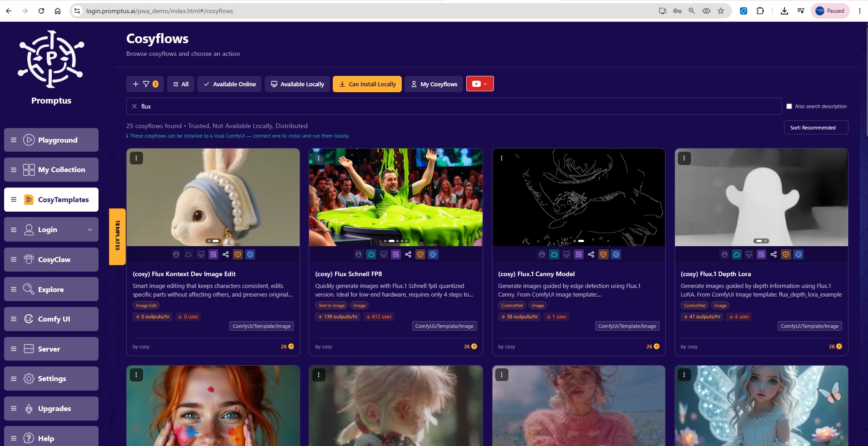Open the YouTube video dropdown
Screen dimensions: 868x446
coord(480,84)
